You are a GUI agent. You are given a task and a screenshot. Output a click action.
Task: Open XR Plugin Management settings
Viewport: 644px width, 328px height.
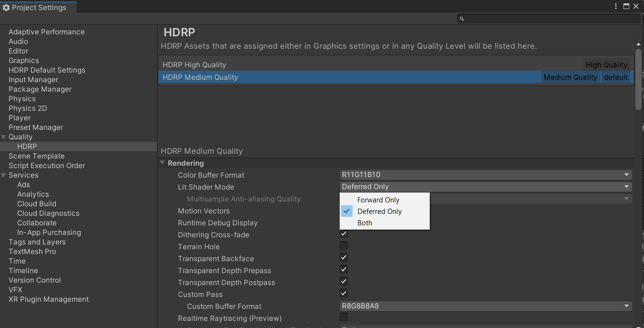[x=49, y=299]
